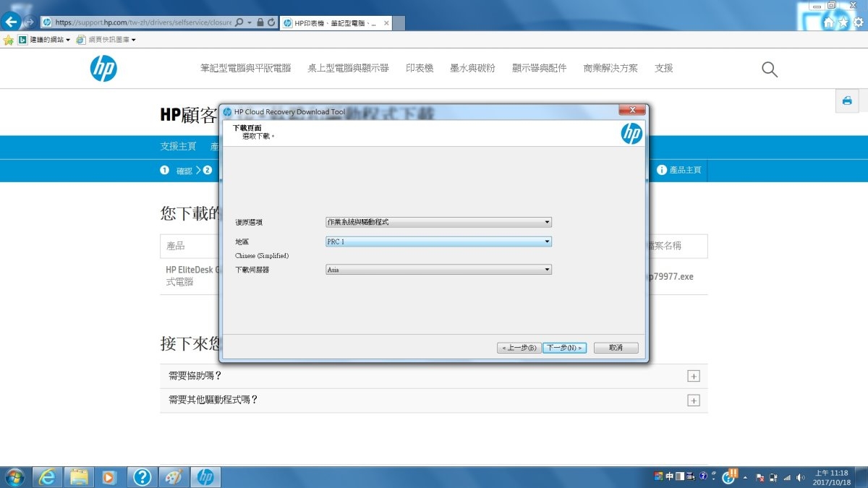Click the HP logo on the website header
Image resolution: width=868 pixels, height=488 pixels.
[103, 68]
